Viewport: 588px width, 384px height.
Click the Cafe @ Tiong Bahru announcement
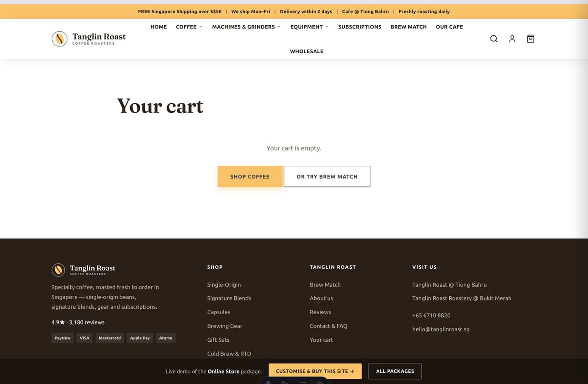click(365, 11)
